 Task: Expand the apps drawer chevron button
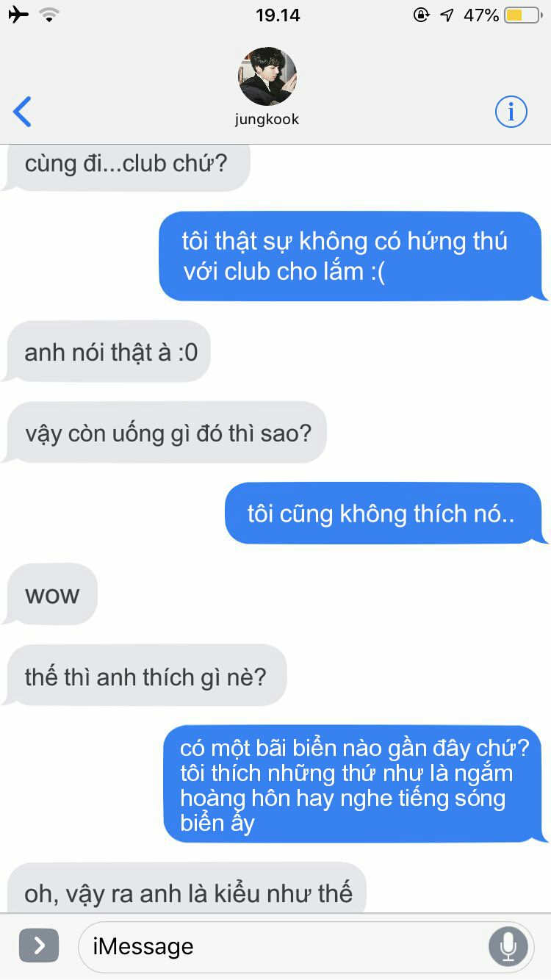(39, 945)
